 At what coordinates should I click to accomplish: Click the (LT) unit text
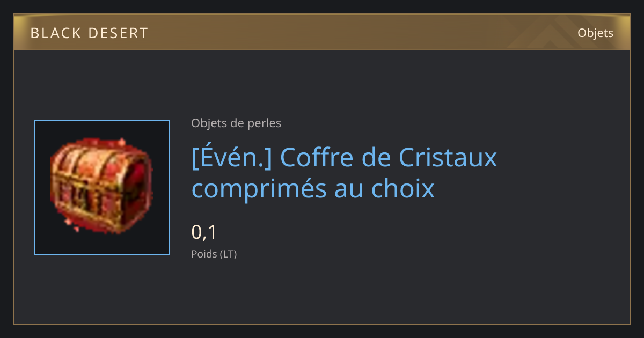point(228,254)
